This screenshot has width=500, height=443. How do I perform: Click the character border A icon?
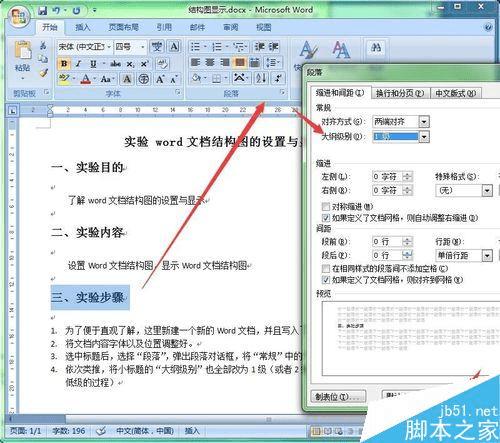click(x=174, y=46)
